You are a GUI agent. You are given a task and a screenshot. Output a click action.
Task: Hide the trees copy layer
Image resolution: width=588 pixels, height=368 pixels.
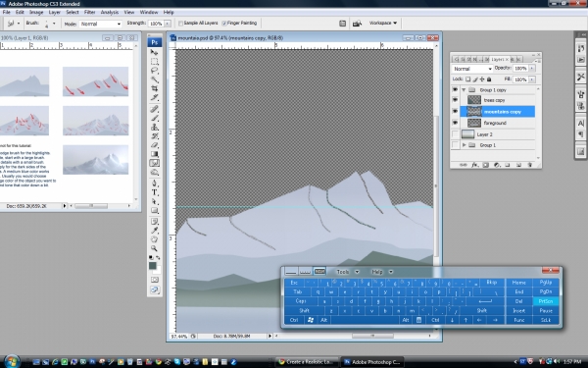(455, 100)
